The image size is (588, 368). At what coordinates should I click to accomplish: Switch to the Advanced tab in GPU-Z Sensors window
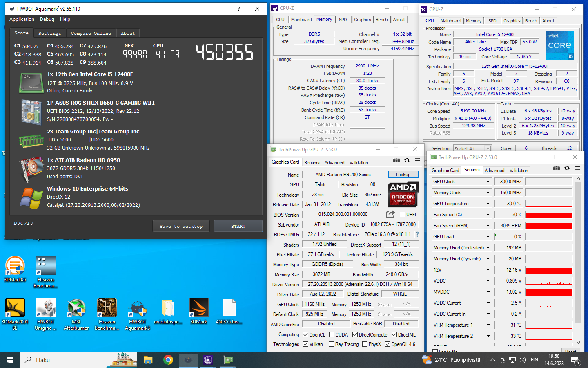point(494,170)
